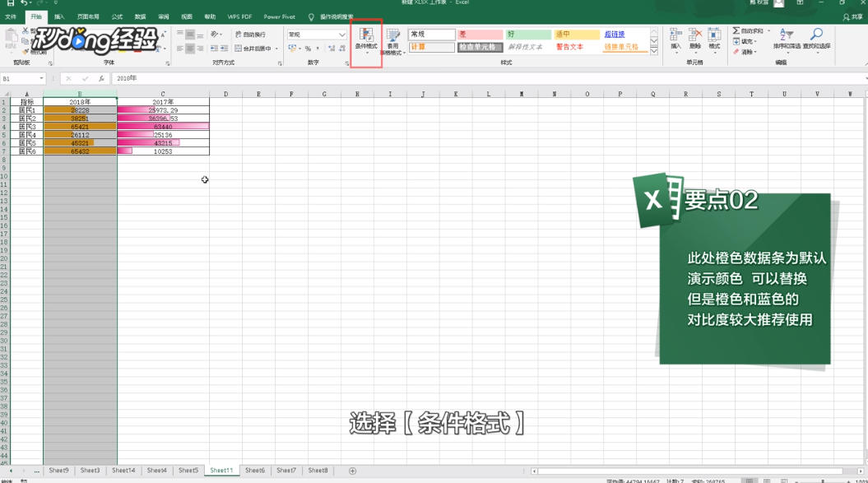Click the formula bar input showing 2018年

(x=487, y=79)
